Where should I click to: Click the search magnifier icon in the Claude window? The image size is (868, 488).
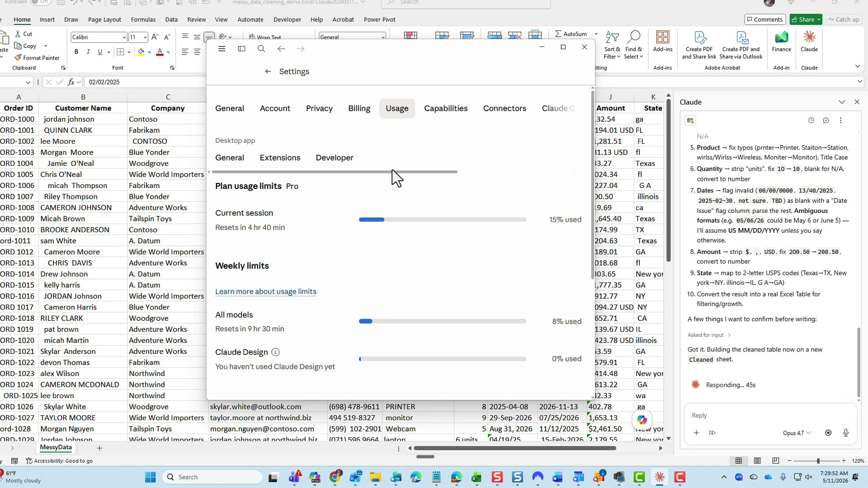(261, 49)
